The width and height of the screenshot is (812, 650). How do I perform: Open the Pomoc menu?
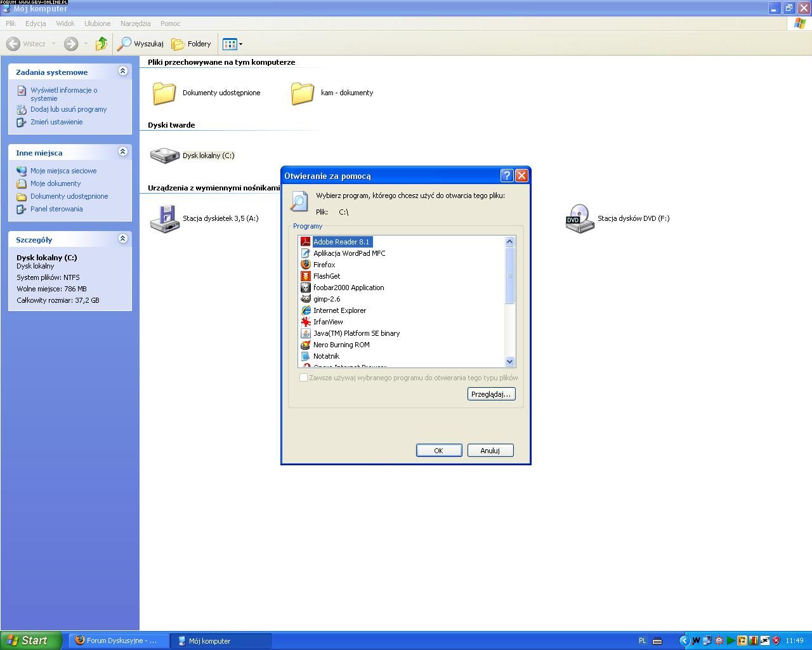170,23
